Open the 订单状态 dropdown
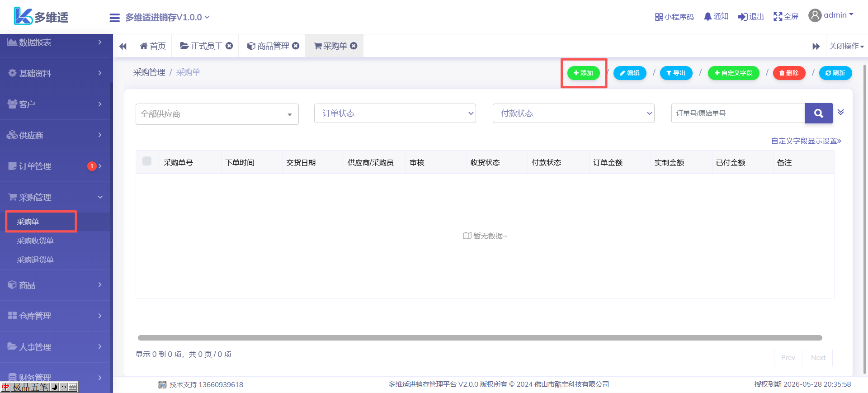 tap(395, 114)
